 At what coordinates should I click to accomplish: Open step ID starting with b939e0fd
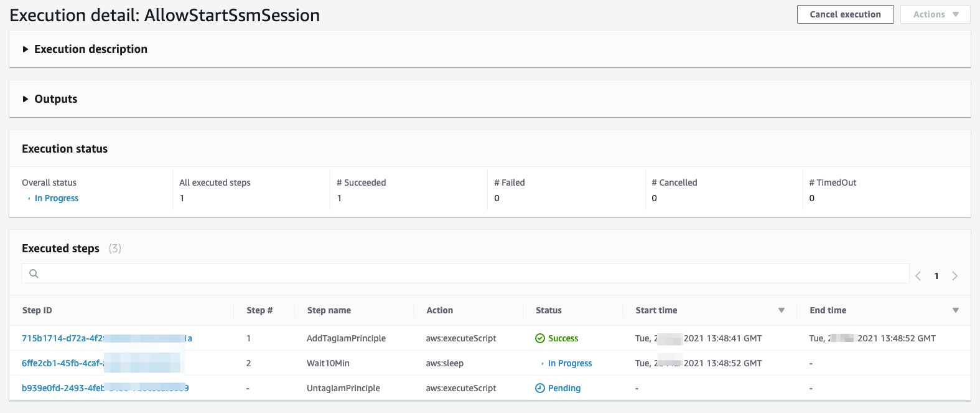pyautogui.click(x=62, y=388)
